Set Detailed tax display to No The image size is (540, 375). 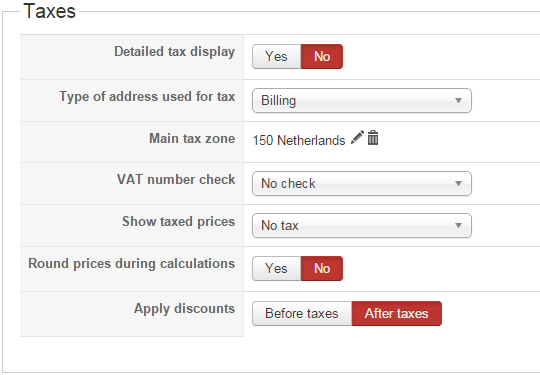tap(322, 56)
